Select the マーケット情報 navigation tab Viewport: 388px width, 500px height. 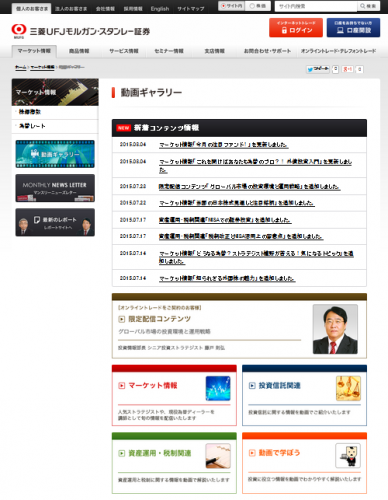point(34,51)
